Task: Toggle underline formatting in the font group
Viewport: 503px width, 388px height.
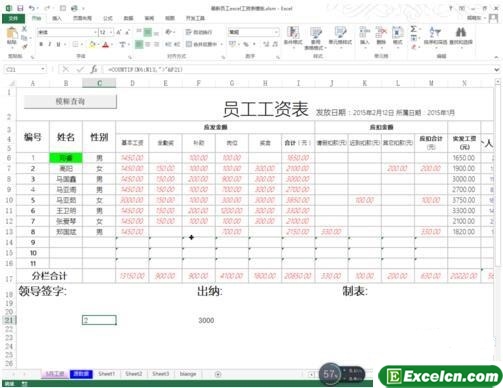Action: pyautogui.click(x=58, y=44)
